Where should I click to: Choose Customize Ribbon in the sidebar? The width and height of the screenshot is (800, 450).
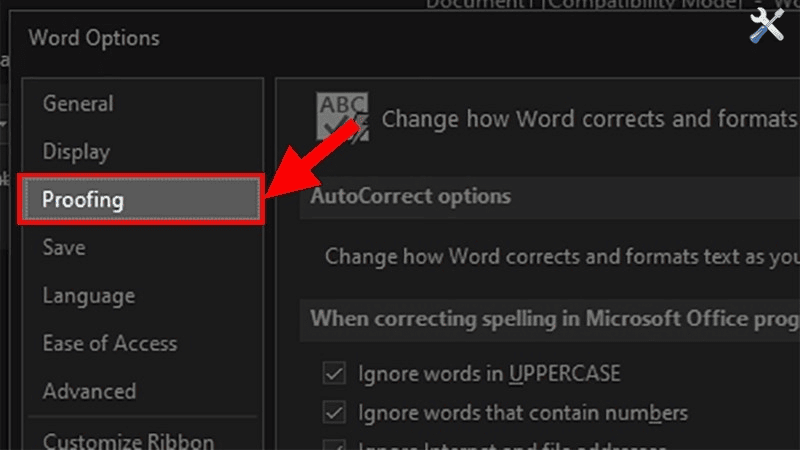click(x=128, y=440)
